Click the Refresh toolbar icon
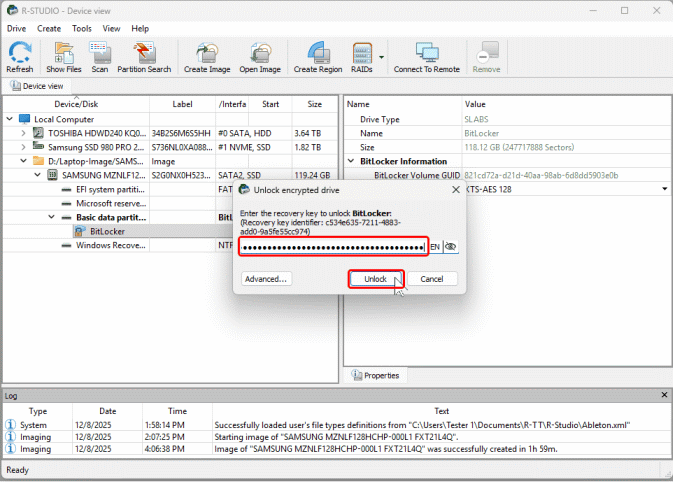The height and width of the screenshot is (482, 673). 19,57
